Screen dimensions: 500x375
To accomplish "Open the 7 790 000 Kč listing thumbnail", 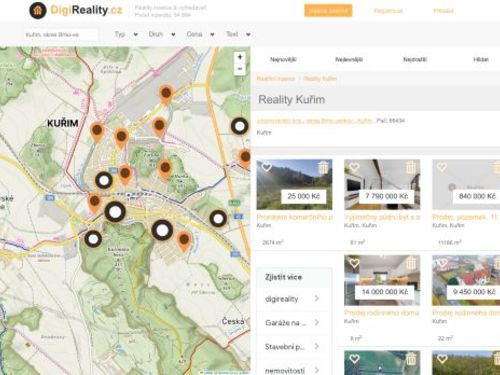I will coord(382,184).
